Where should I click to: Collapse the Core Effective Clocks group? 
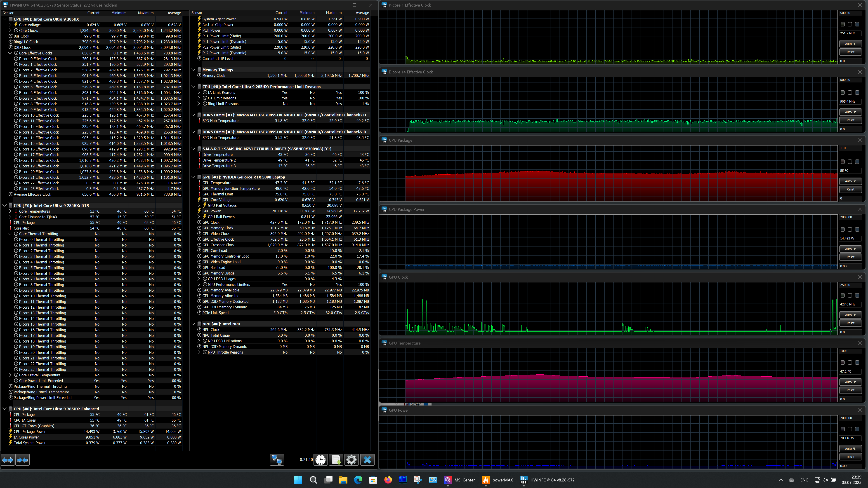click(10, 53)
